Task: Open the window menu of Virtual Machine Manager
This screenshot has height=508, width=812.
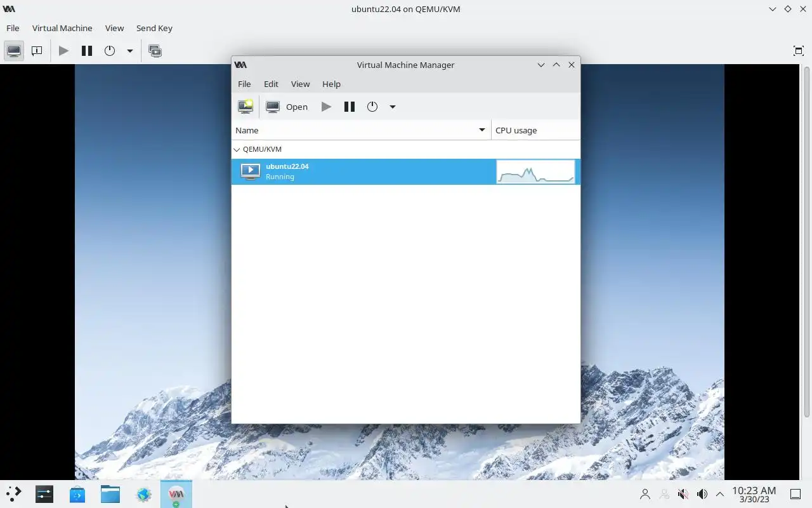Action: (240, 65)
